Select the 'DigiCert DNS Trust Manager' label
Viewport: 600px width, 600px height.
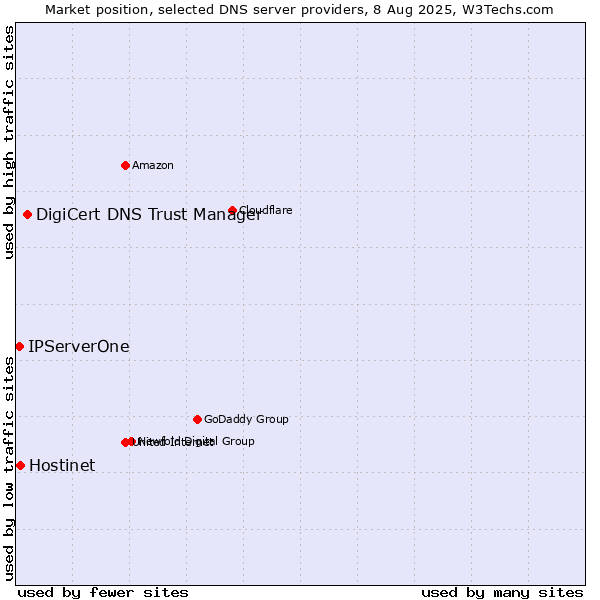point(149,215)
